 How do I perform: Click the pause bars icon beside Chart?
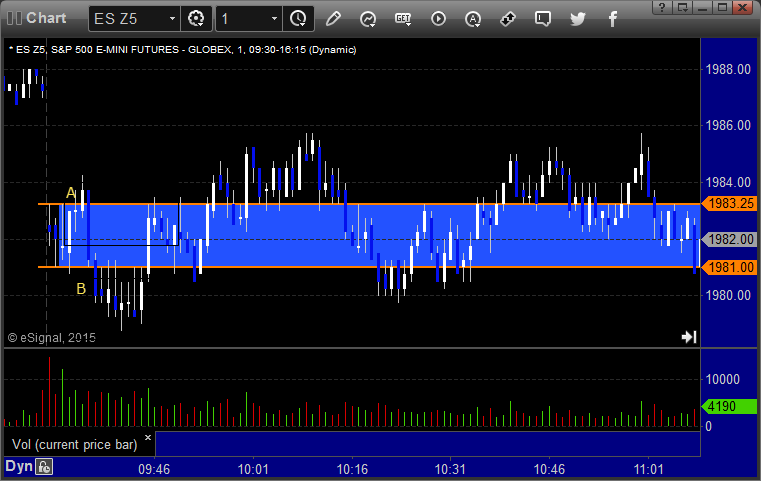[15, 18]
